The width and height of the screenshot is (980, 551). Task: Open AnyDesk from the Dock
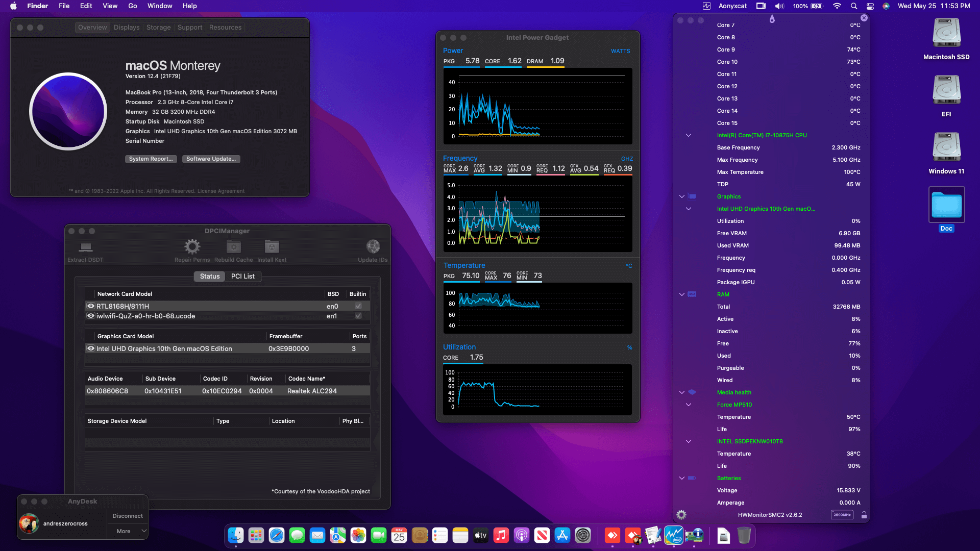[x=612, y=535]
